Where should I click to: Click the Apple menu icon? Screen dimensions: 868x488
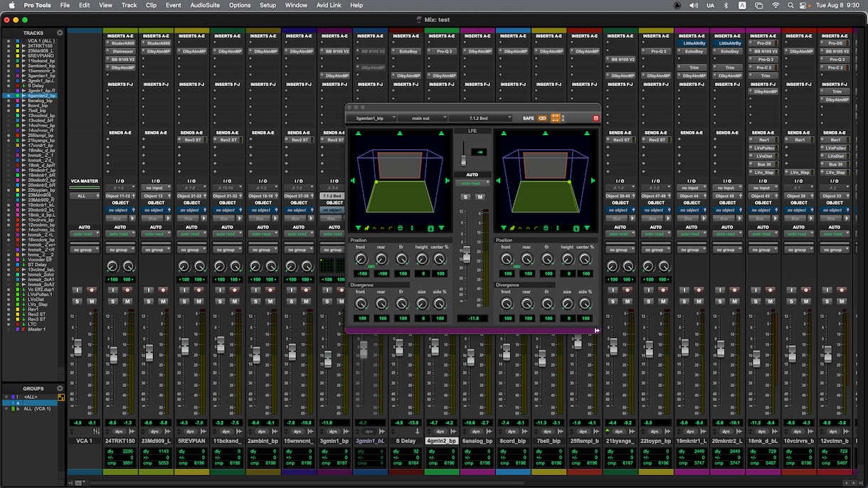click(x=11, y=5)
